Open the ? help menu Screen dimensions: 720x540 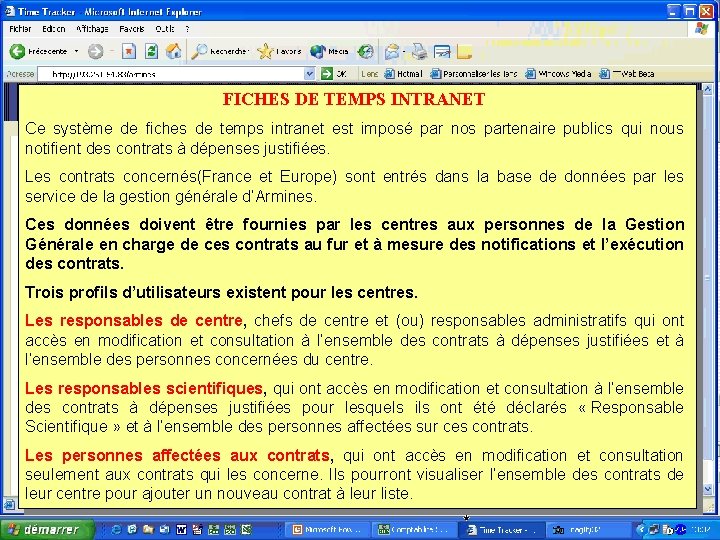(x=187, y=29)
